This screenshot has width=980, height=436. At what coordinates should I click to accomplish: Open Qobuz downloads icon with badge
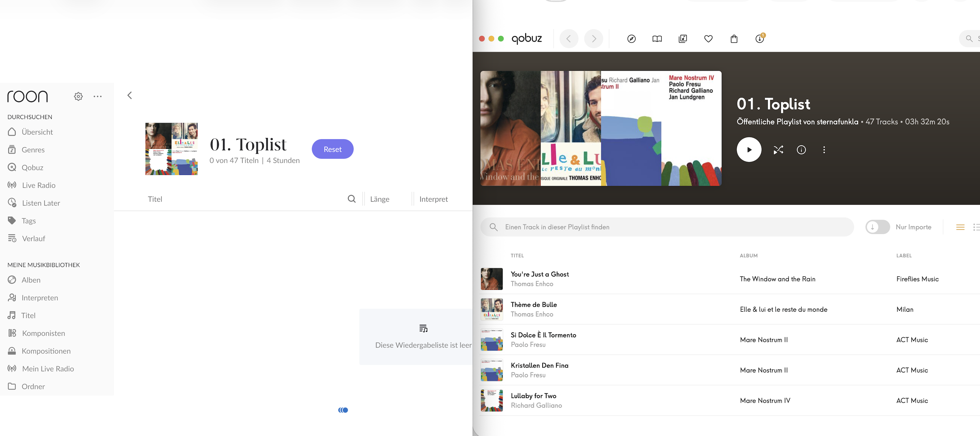click(759, 39)
